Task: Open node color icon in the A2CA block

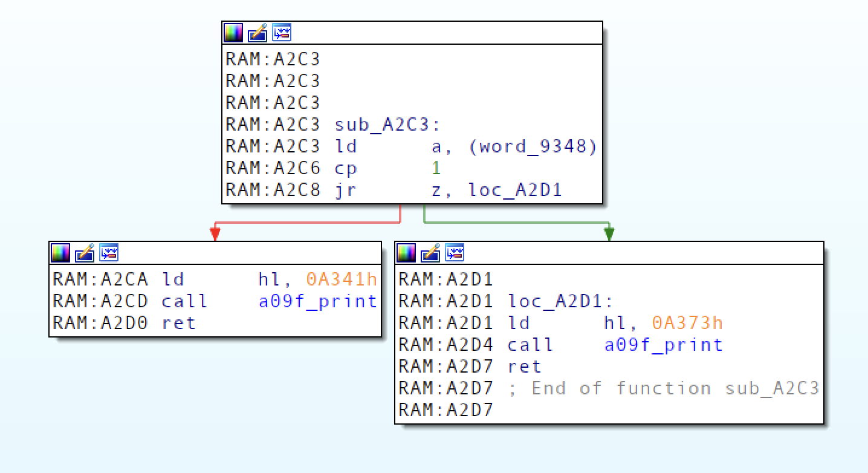Action: click(60, 253)
